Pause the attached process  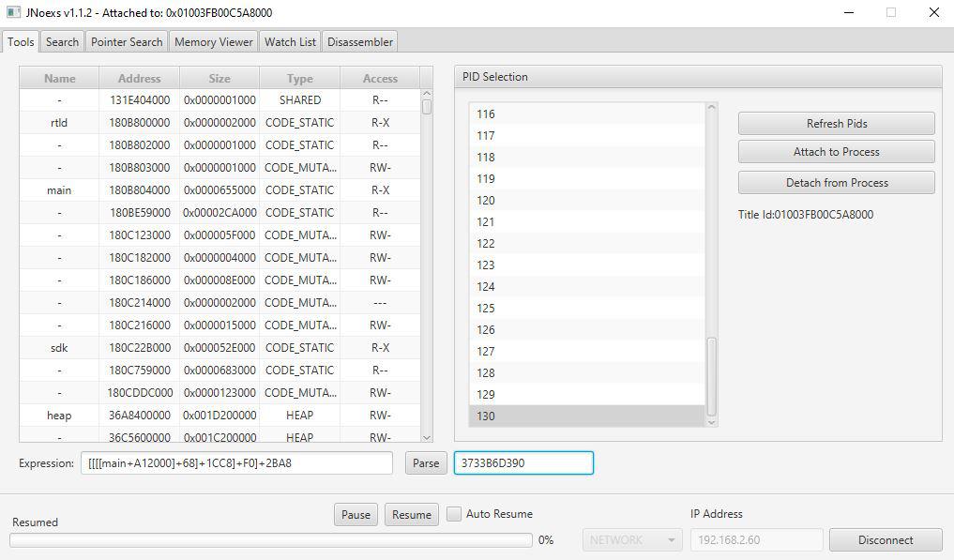(x=356, y=514)
